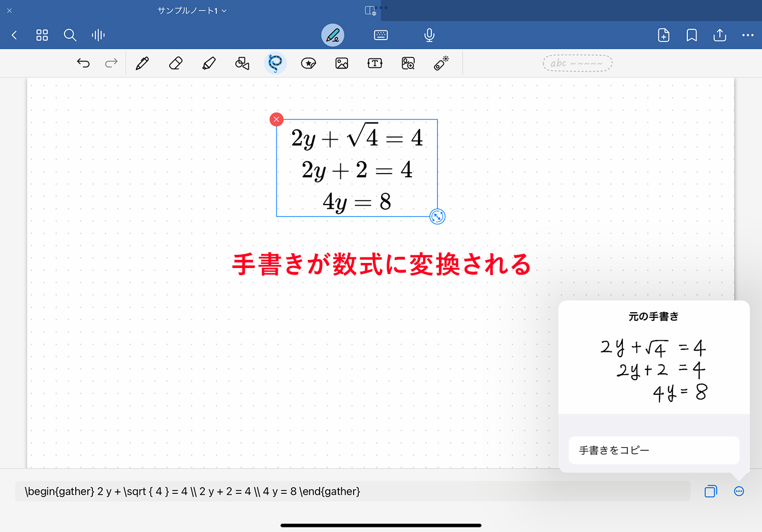The width and height of the screenshot is (762, 532).
Task: Tap the microphone recording icon
Action: coord(429,35)
